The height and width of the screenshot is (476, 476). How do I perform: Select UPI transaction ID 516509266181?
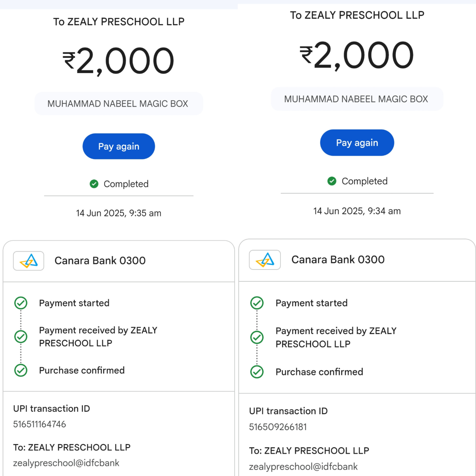pyautogui.click(x=278, y=427)
